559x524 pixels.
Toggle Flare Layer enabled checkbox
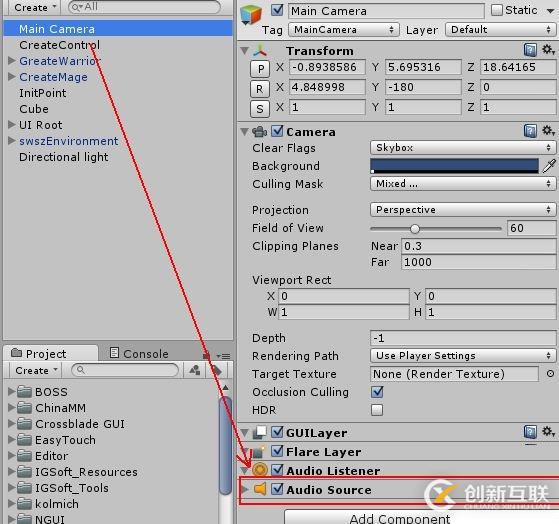tap(277, 451)
